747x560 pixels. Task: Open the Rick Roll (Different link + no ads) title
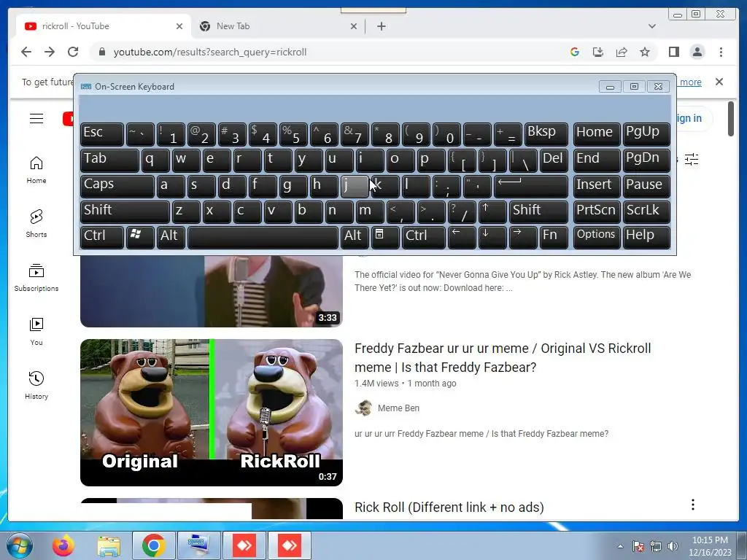point(449,507)
